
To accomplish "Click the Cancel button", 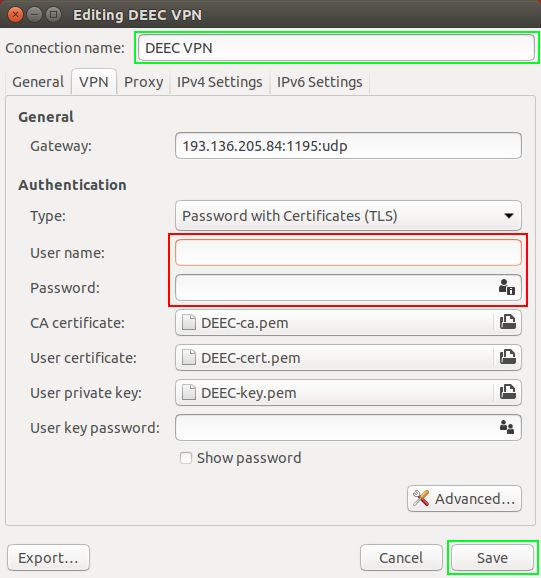I will point(401,558).
